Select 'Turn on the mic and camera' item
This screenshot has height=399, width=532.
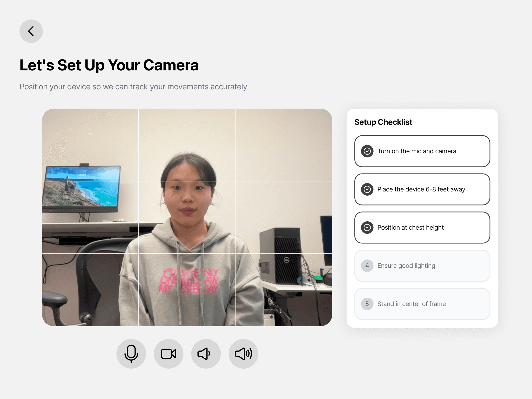(x=422, y=151)
